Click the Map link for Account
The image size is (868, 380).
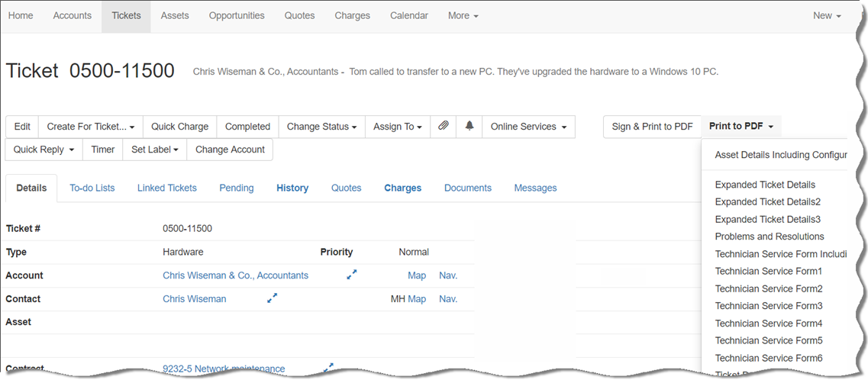(417, 275)
